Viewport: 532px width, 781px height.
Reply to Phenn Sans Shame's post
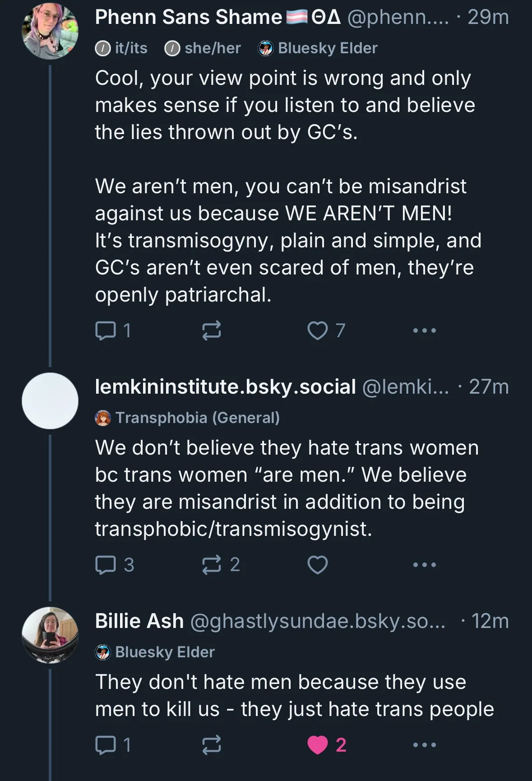pos(106,330)
